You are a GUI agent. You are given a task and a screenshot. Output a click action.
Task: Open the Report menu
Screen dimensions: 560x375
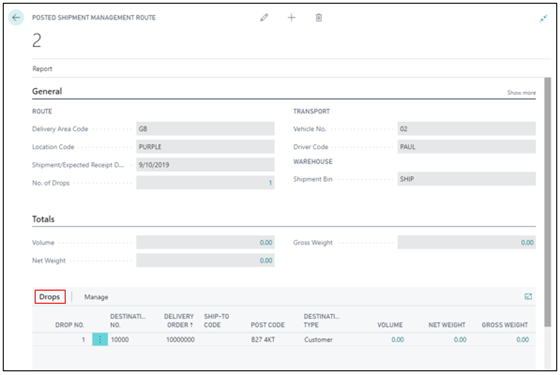coord(42,69)
